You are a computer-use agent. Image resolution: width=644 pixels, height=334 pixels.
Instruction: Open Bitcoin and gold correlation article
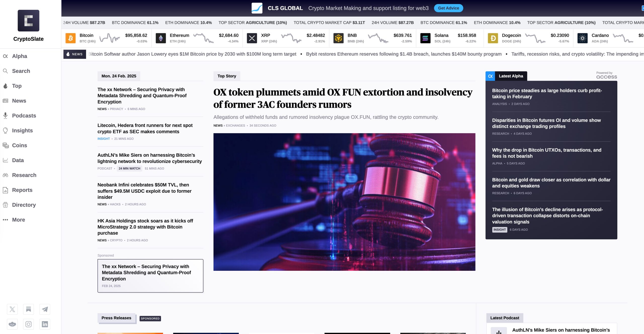click(x=551, y=183)
